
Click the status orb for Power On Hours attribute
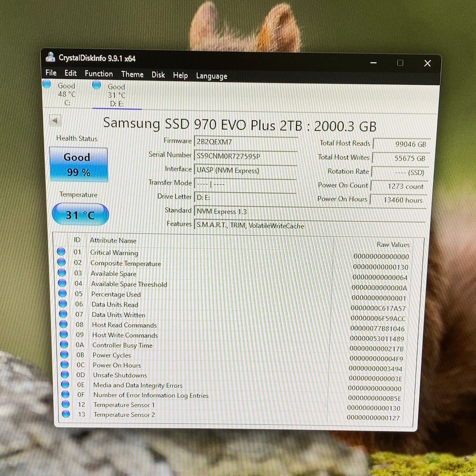pyautogui.click(x=65, y=365)
